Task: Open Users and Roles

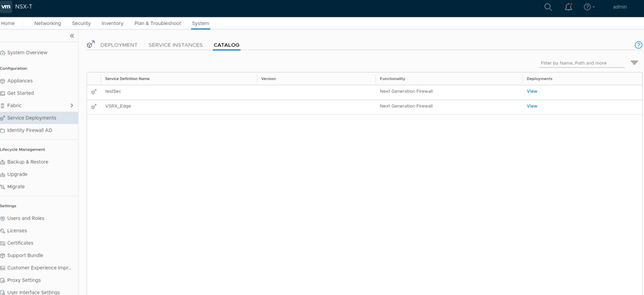Action: pos(26,218)
